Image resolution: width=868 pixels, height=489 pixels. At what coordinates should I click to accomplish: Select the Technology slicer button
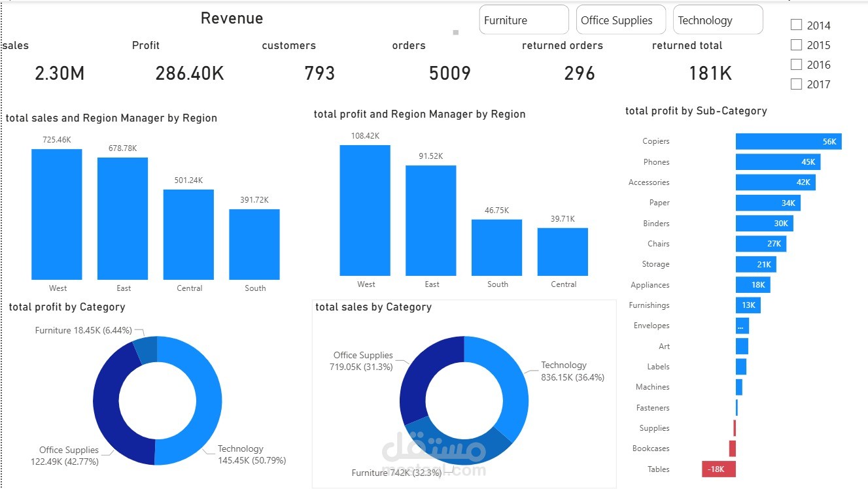(718, 20)
